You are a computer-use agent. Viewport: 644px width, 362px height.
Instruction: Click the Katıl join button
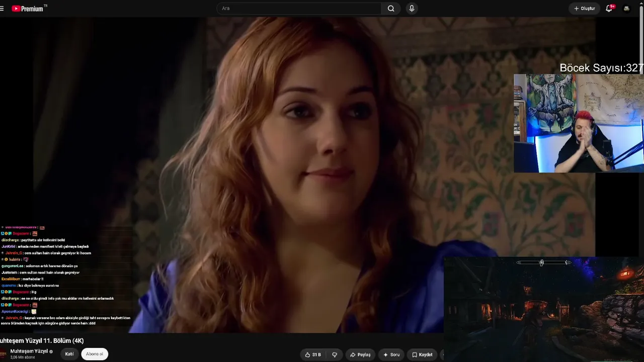pyautogui.click(x=69, y=354)
